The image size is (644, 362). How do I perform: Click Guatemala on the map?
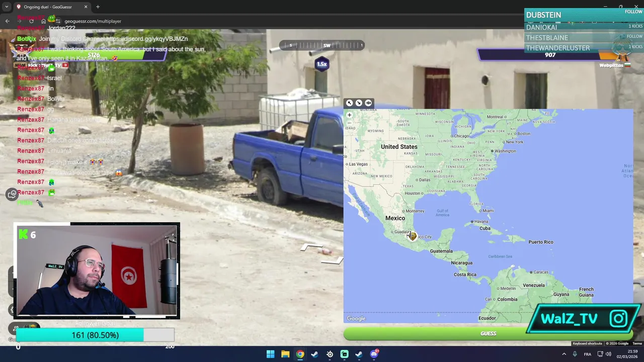point(441,251)
